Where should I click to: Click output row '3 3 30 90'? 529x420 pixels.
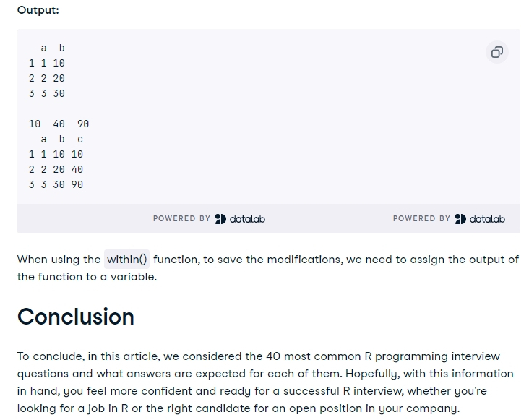(56, 184)
